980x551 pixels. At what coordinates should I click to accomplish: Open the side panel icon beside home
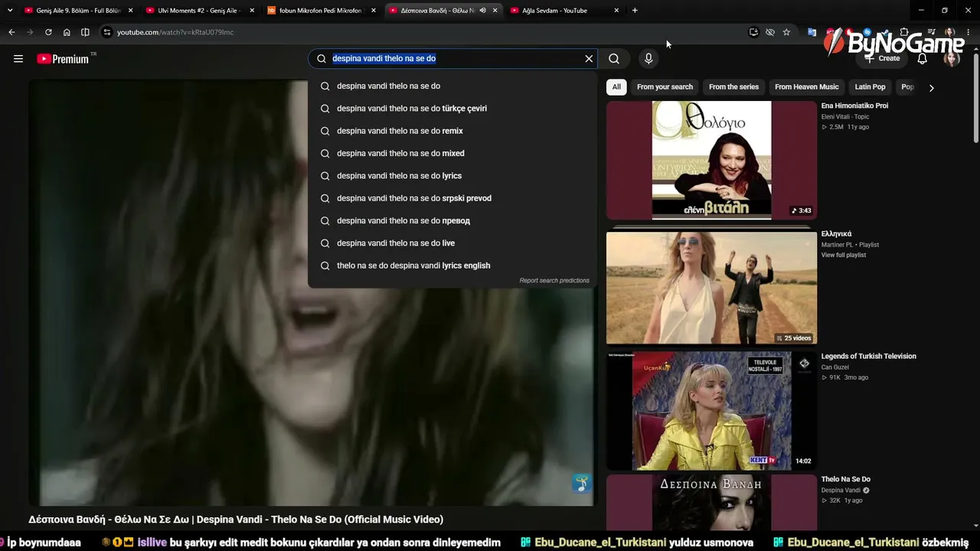85,32
